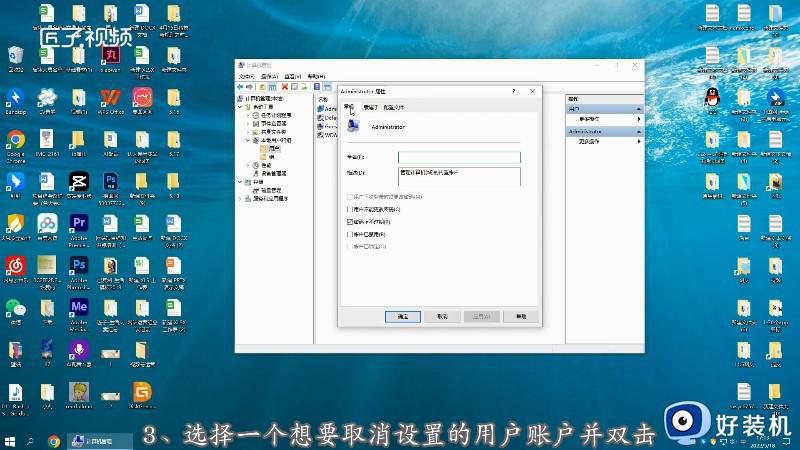The image size is (800, 450).
Task: Click the greyed 帐户已锁定(O) checkbox
Action: point(350,246)
